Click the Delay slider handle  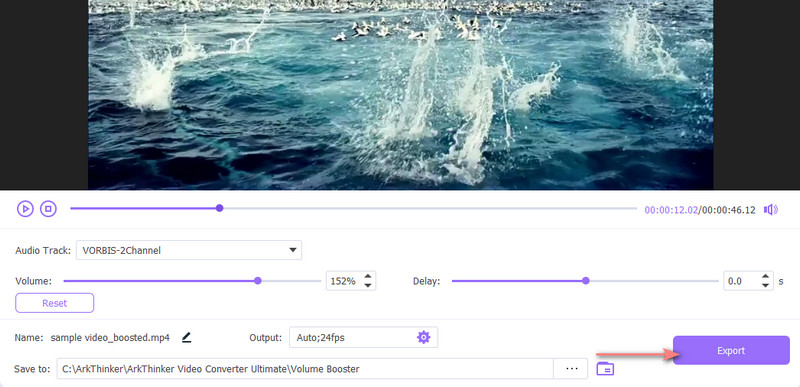pyautogui.click(x=586, y=280)
